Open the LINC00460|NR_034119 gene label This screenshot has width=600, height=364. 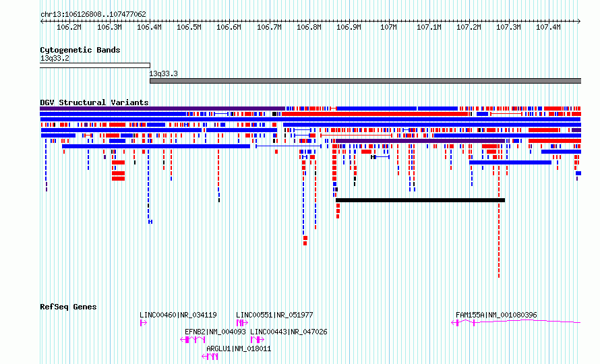(178, 315)
